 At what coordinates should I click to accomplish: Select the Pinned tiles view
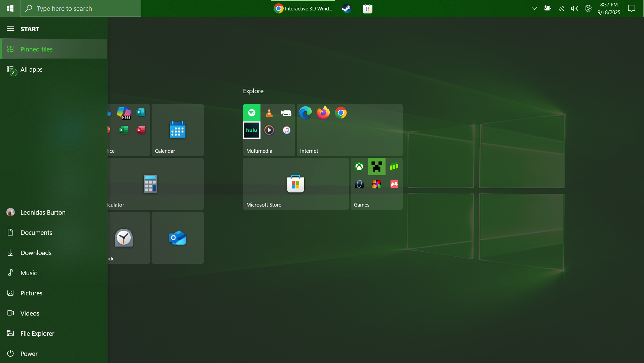(54, 49)
